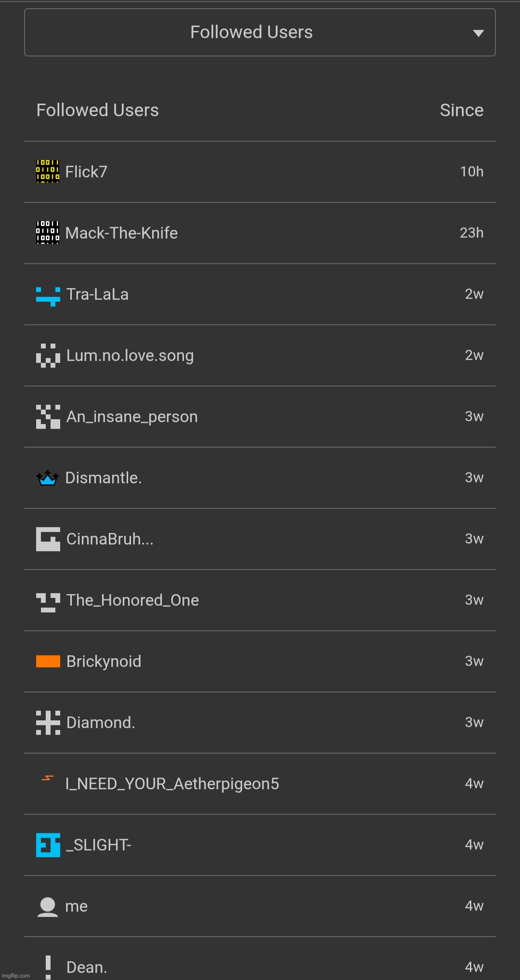
Task: Open CinnaBruh... user profile link
Action: pos(110,539)
